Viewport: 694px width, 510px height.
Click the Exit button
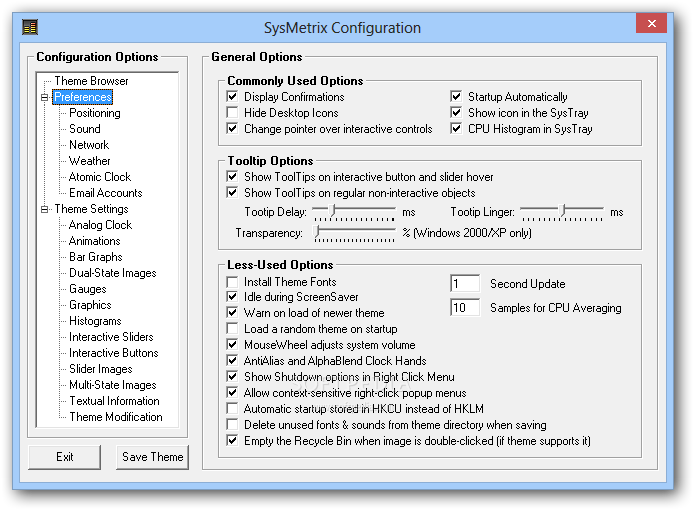click(x=65, y=457)
